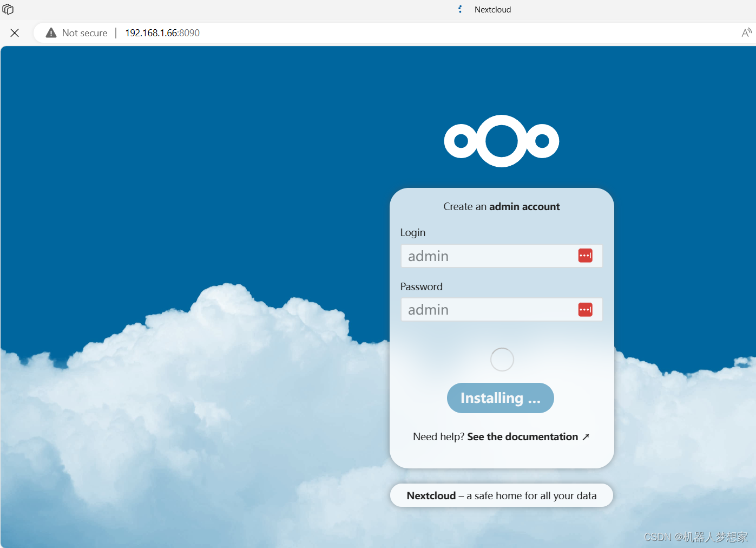Click the Not secure warning icon
The width and height of the screenshot is (756, 548).
[50, 32]
